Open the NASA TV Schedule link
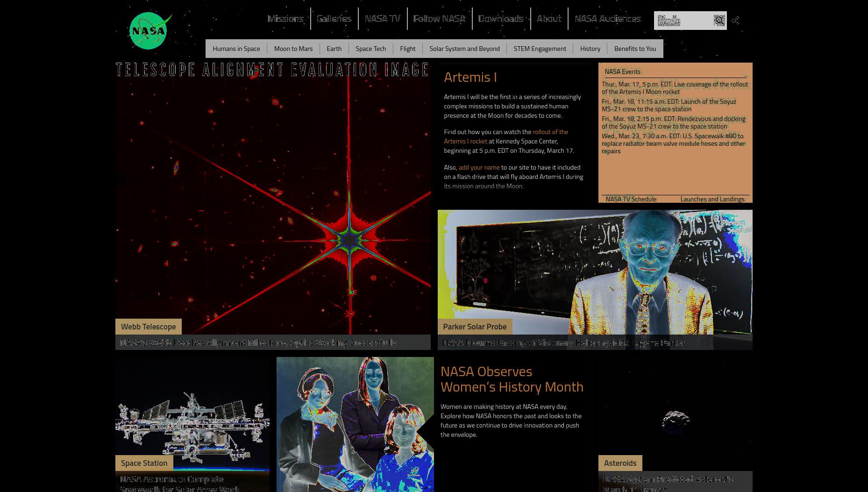 [631, 199]
